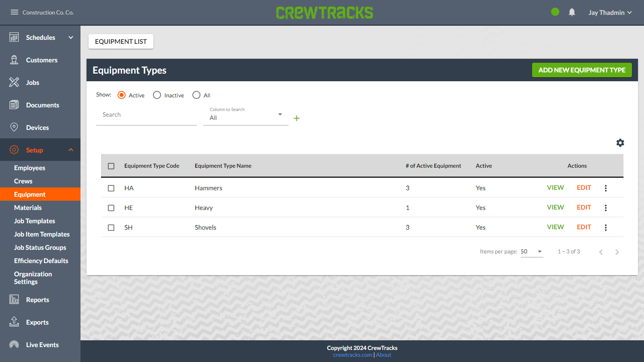The image size is (644, 362).
Task: Click the Reports chart icon
Action: click(x=14, y=299)
